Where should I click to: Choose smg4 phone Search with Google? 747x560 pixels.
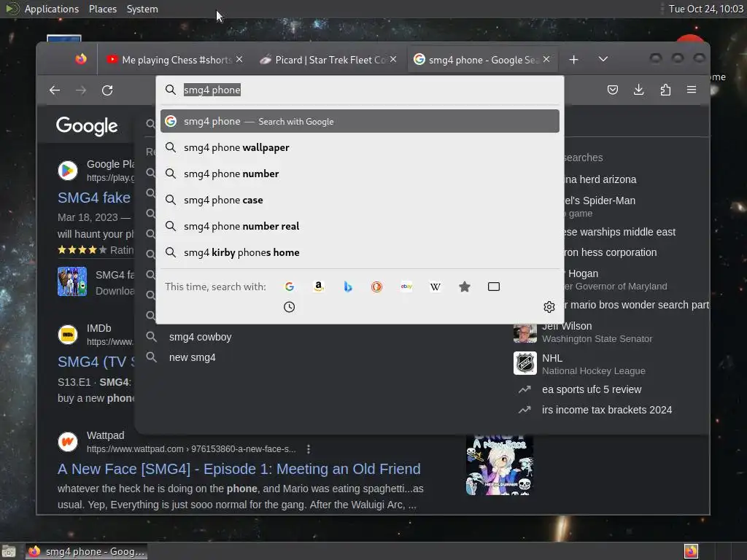click(360, 122)
